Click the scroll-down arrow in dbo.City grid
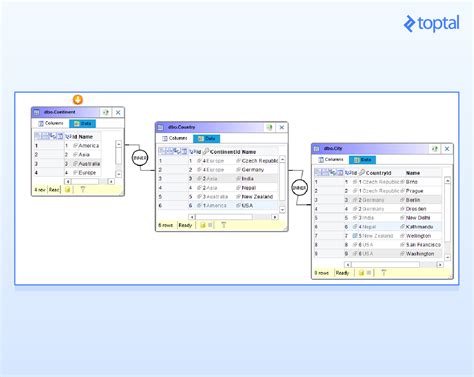Image resolution: width=474 pixels, height=377 pixels. click(x=448, y=257)
